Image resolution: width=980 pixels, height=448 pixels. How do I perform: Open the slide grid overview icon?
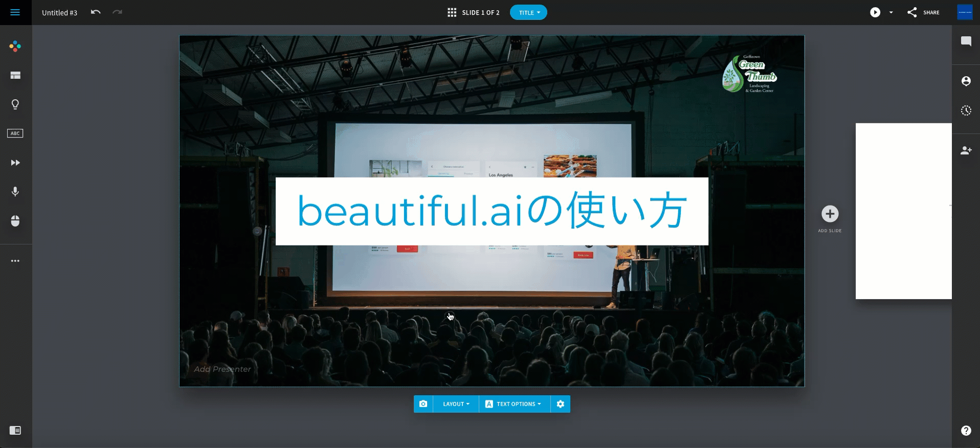tap(452, 12)
